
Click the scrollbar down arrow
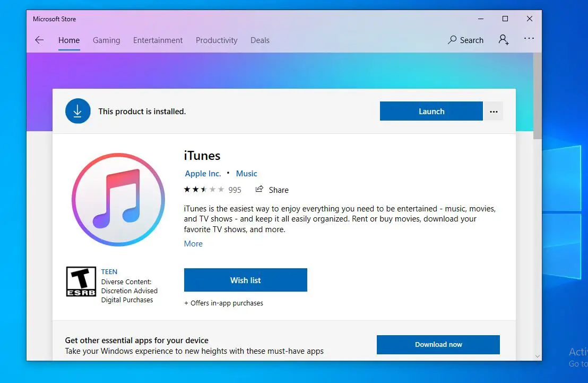click(x=538, y=356)
